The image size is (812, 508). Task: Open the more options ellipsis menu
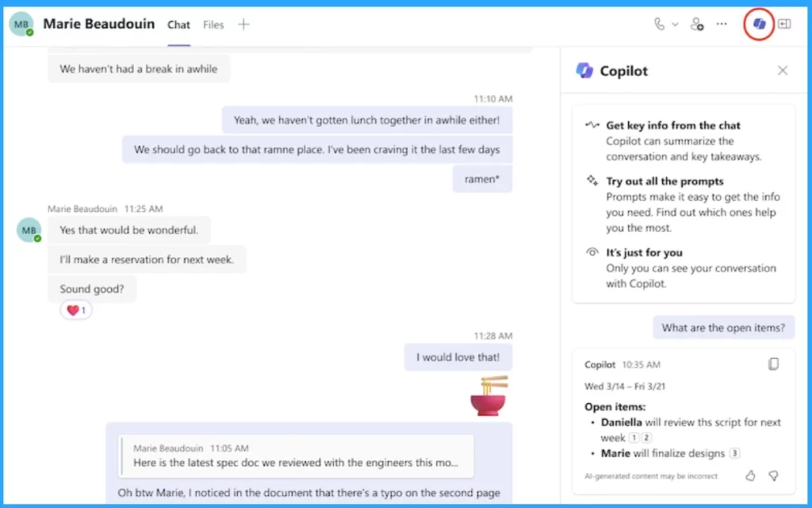[722, 24]
